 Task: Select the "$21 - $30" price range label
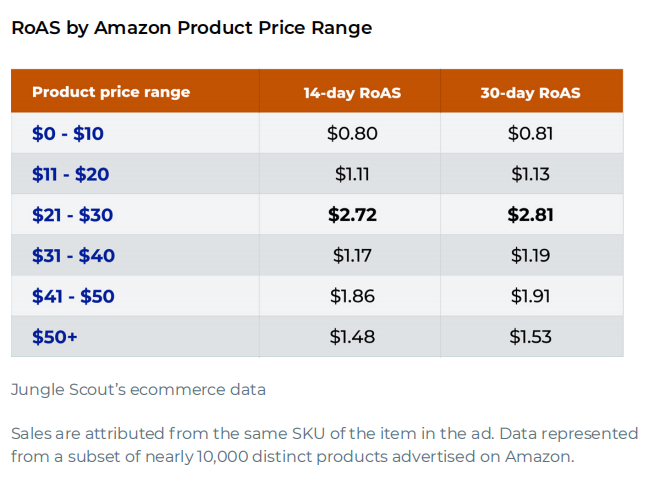coord(73,214)
